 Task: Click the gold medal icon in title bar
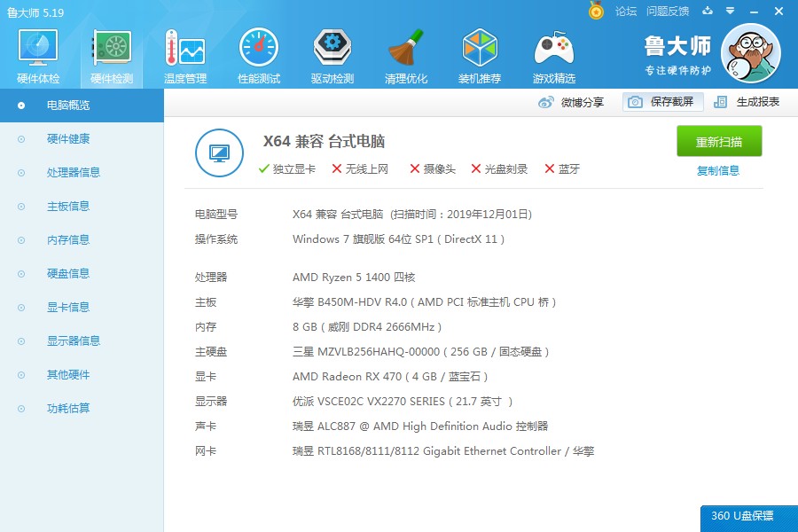(596, 10)
